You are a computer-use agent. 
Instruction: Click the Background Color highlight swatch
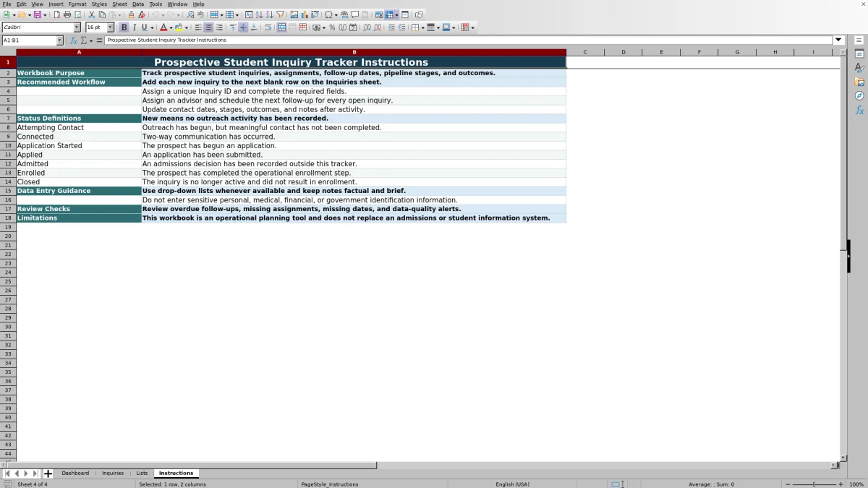[179, 27]
